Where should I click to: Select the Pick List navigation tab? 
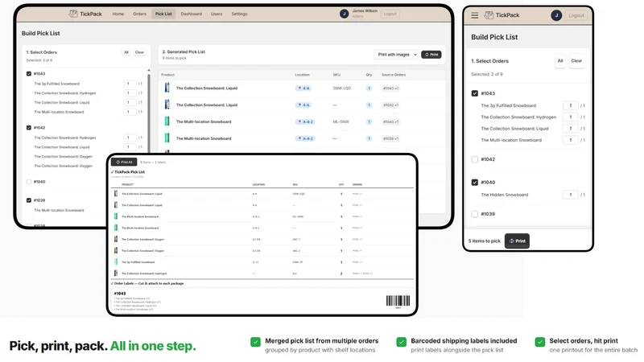163,14
